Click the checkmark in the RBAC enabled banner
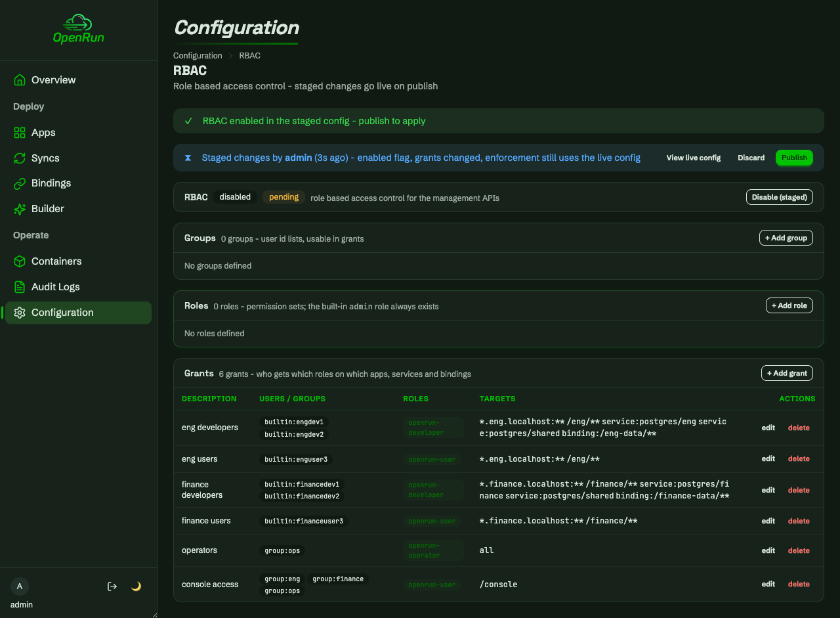The image size is (840, 618). 188,121
